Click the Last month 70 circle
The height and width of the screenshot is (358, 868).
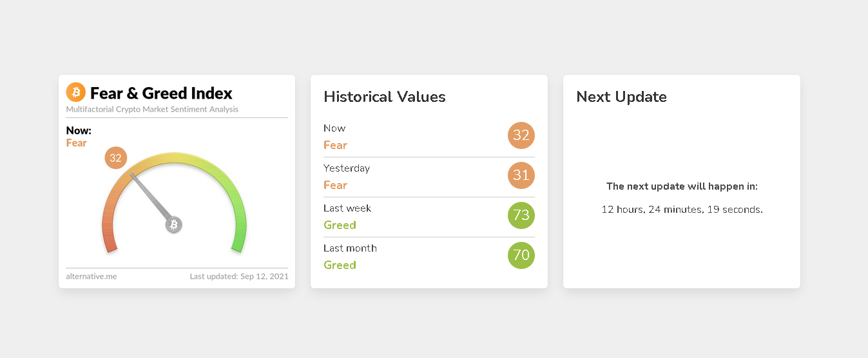coord(521,255)
